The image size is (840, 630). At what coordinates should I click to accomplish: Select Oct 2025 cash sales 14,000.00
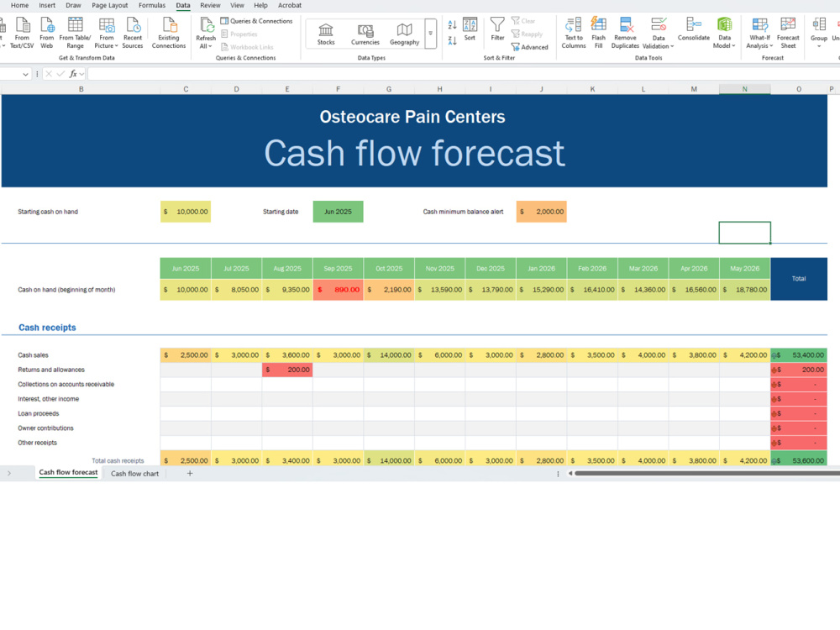click(389, 355)
